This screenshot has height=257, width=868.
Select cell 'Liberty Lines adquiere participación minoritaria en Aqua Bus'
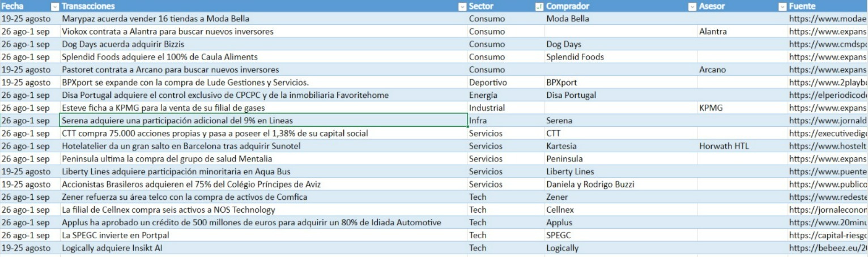point(263,172)
